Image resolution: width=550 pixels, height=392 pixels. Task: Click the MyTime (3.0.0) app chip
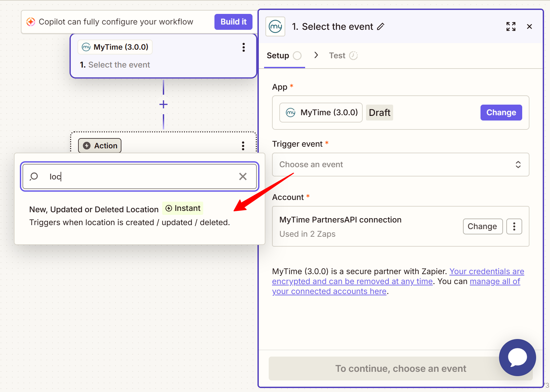pos(321,113)
